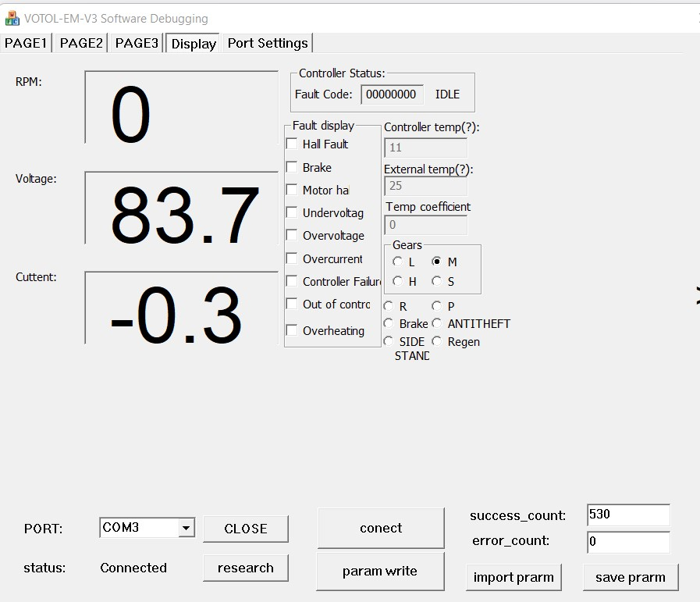Viewport: 700px width, 602px height.
Task: Click the success_count input field
Action: tap(627, 515)
